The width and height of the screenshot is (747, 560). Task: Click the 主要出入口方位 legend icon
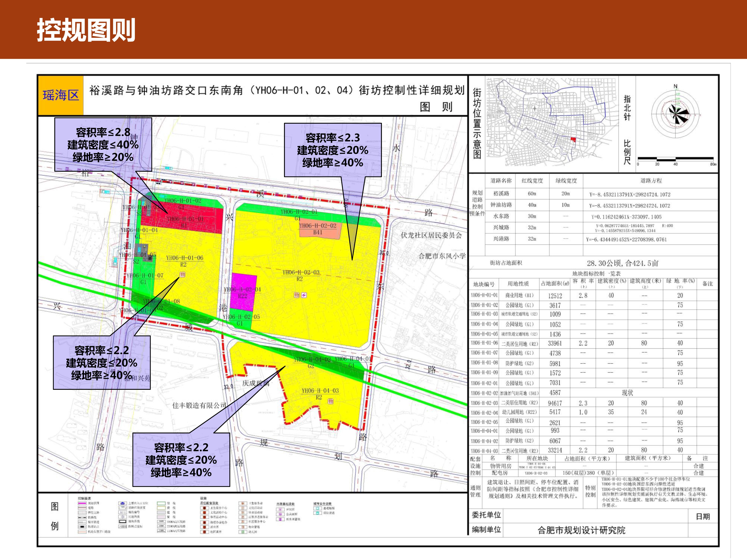point(123,503)
